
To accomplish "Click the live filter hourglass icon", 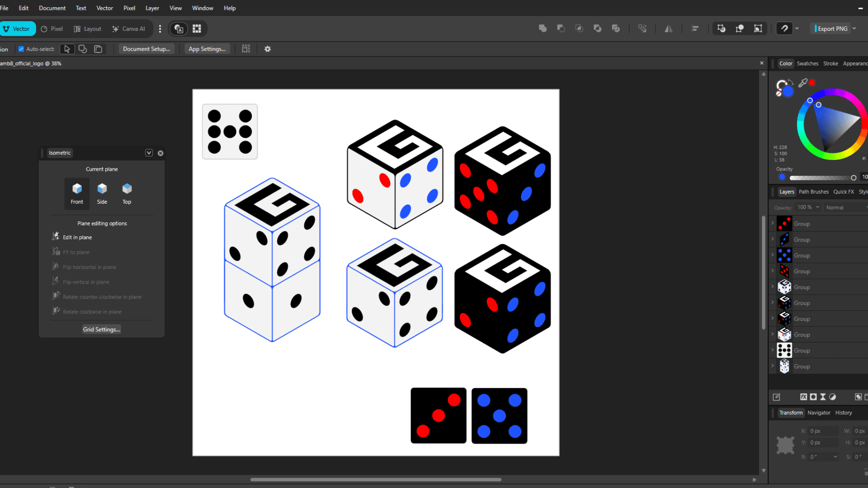I will click(x=823, y=397).
